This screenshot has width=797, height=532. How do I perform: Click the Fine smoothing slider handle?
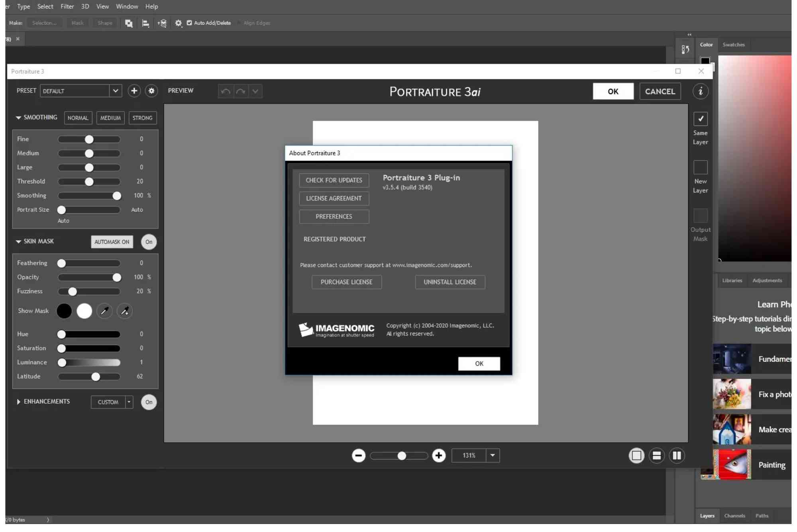[x=89, y=139]
